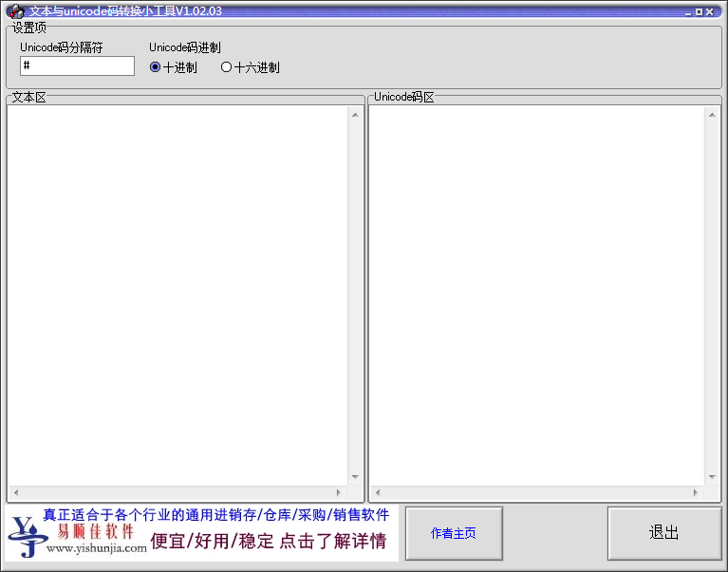Click right arrow of Unicode码区 horizontal scrollbar

tap(695, 492)
